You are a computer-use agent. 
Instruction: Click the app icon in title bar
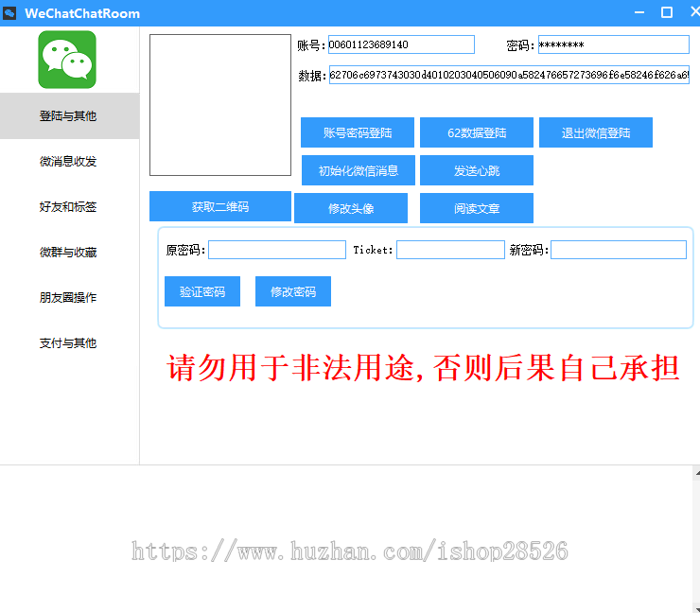click(x=9, y=13)
